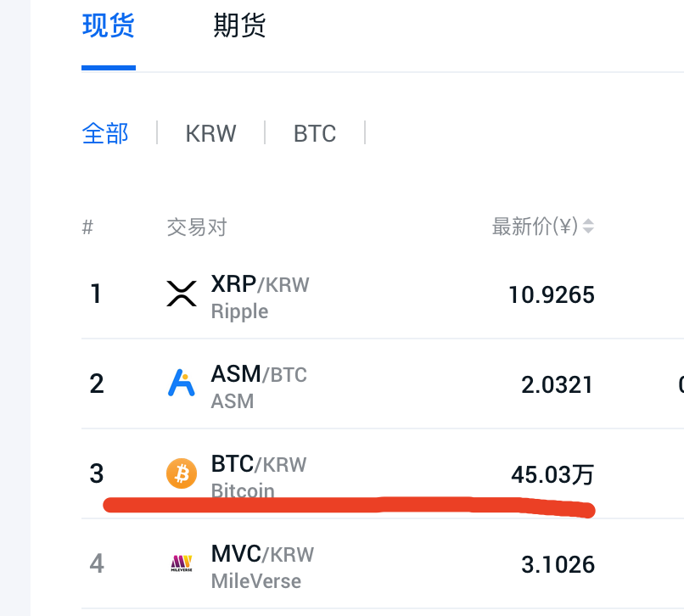Click the orange Bitcoin logo icon
Image resolution: width=684 pixels, height=616 pixels.
[x=182, y=473]
